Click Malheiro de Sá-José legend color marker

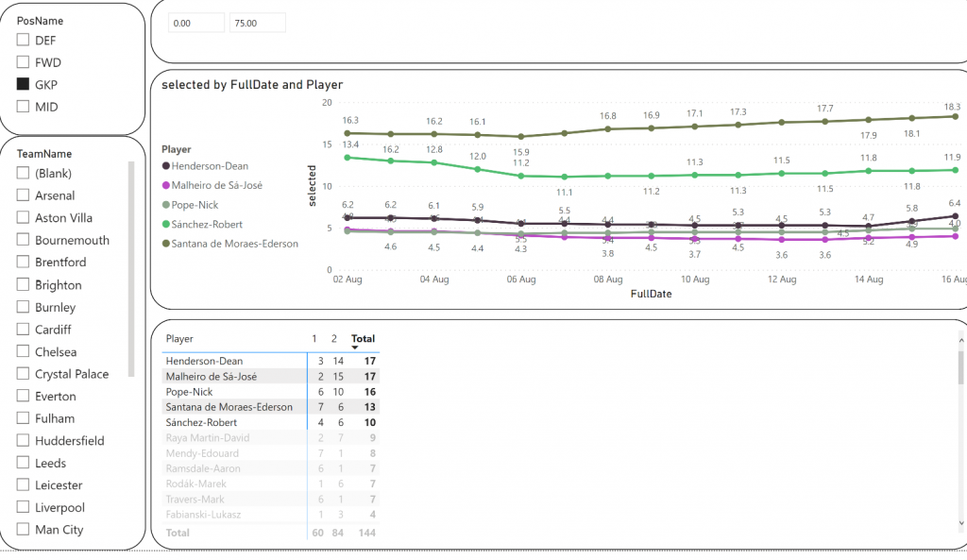click(166, 185)
